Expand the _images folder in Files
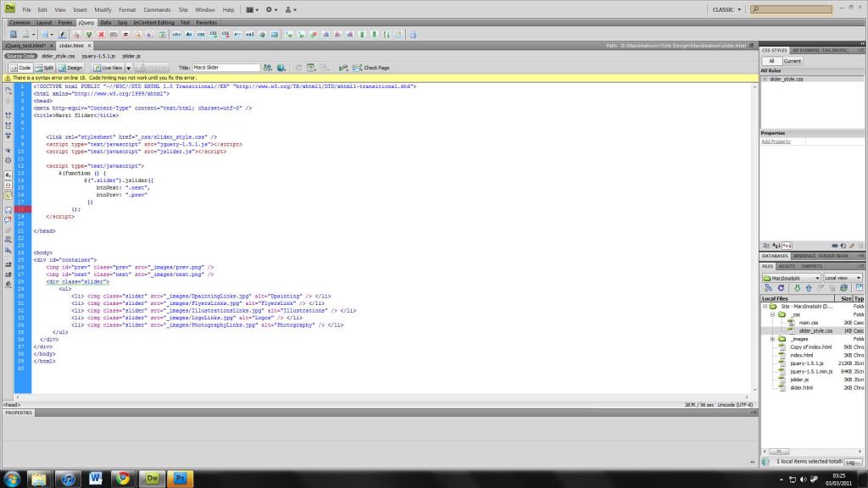Image resolution: width=868 pixels, height=488 pixels. click(772, 338)
